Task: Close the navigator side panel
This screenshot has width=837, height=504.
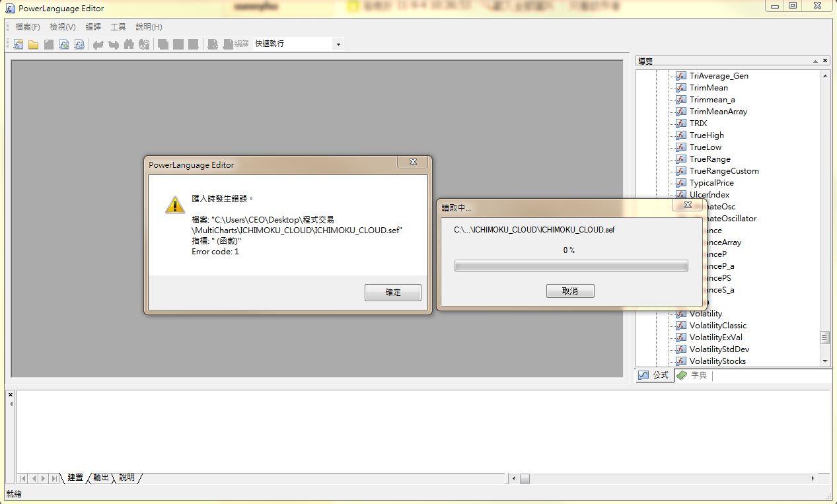Action: 826,61
